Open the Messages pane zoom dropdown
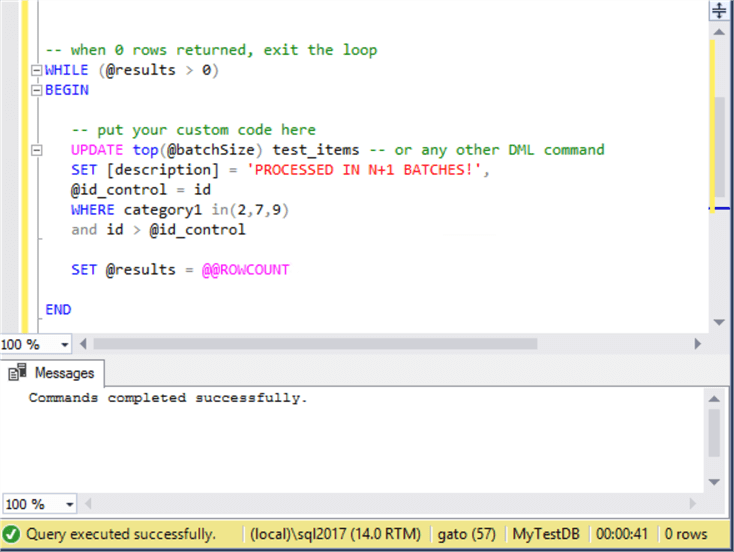The height and width of the screenshot is (552, 734). [70, 504]
